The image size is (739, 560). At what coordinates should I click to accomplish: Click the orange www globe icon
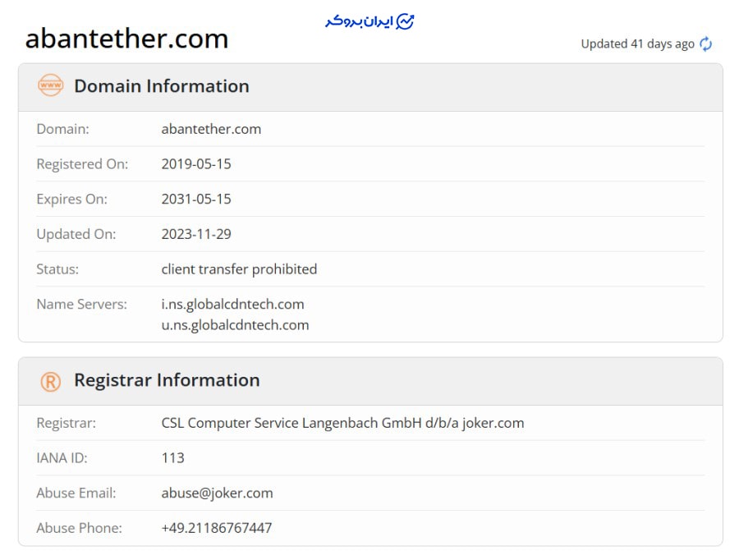[x=50, y=85]
